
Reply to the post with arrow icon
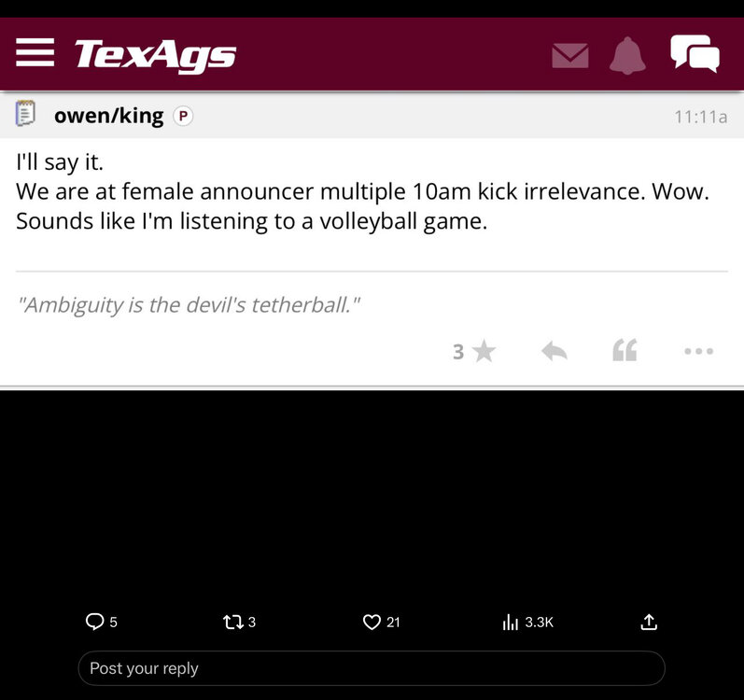pos(554,351)
